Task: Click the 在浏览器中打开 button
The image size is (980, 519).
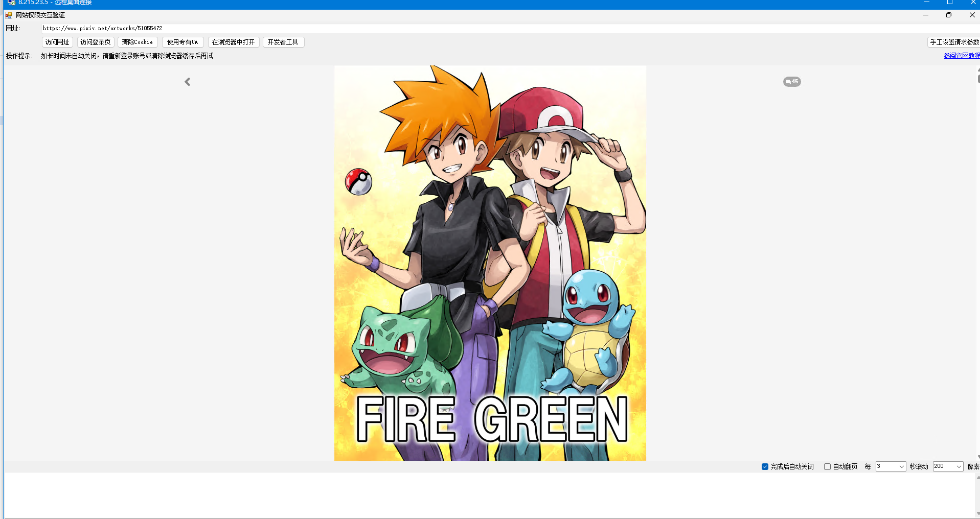Action: [234, 42]
